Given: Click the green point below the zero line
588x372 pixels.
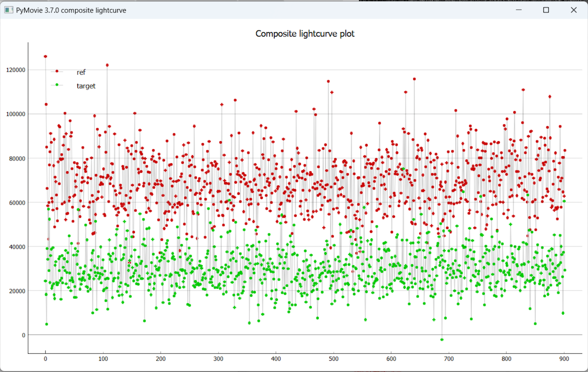Looking at the screenshot, I should pos(442,339).
